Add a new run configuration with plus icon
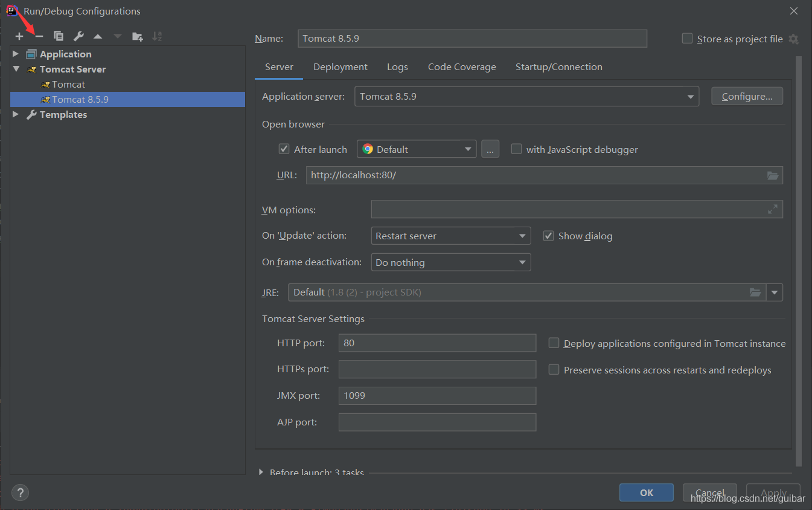The width and height of the screenshot is (812, 510). tap(19, 37)
